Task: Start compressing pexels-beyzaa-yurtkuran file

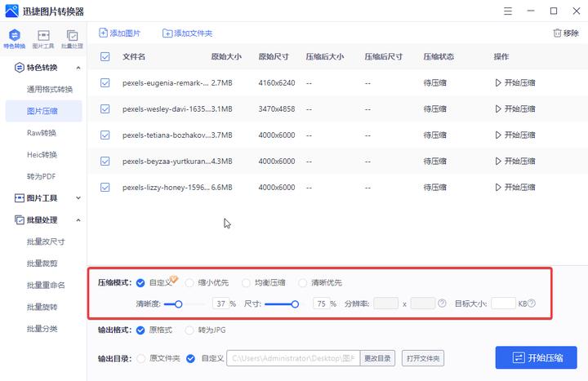Action: [x=514, y=161]
